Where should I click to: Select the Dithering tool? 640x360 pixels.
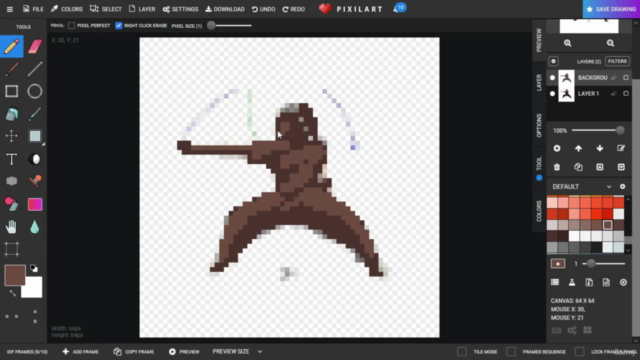[12, 181]
